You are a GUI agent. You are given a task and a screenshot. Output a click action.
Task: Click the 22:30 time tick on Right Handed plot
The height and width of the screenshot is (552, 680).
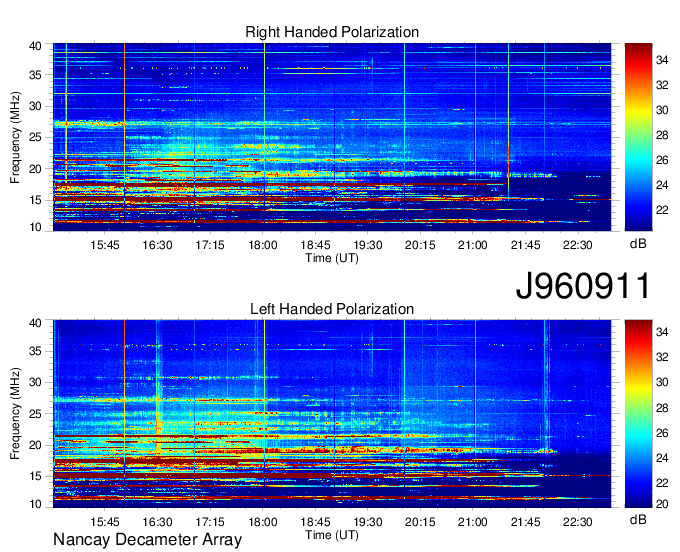tap(578, 245)
